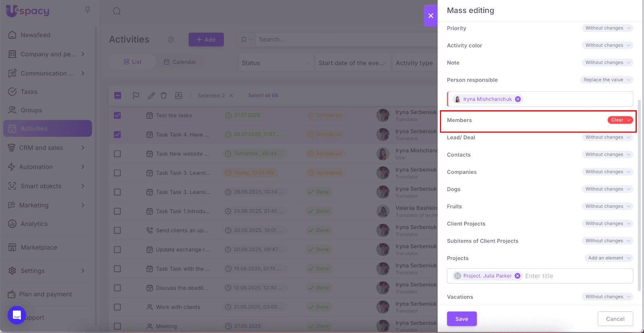Uncheck the Test the tasks checkbox
644x333 pixels.
point(118,116)
